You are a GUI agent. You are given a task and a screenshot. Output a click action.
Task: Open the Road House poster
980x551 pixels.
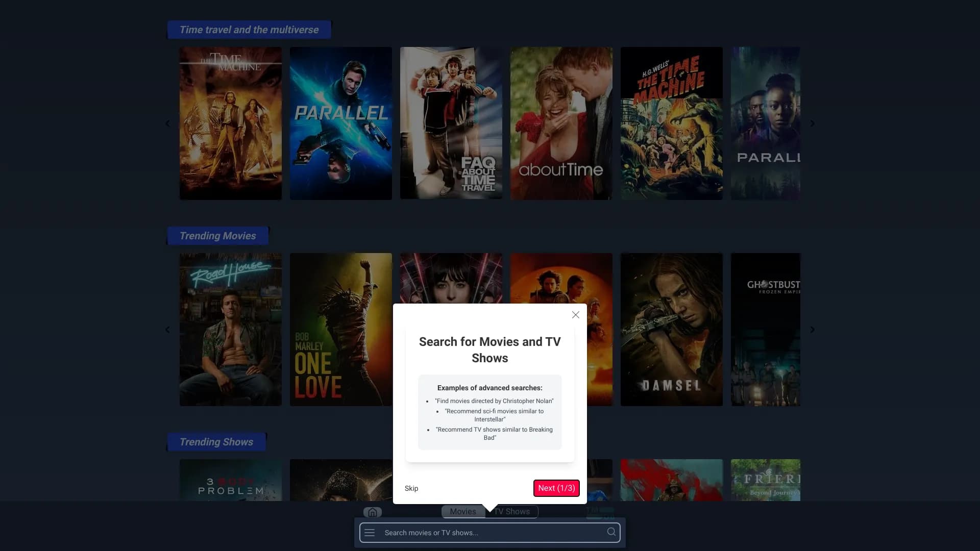230,329
